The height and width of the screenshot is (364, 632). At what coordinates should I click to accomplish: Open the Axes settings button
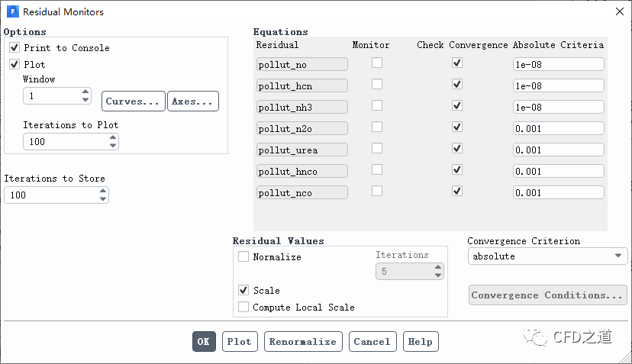[192, 101]
